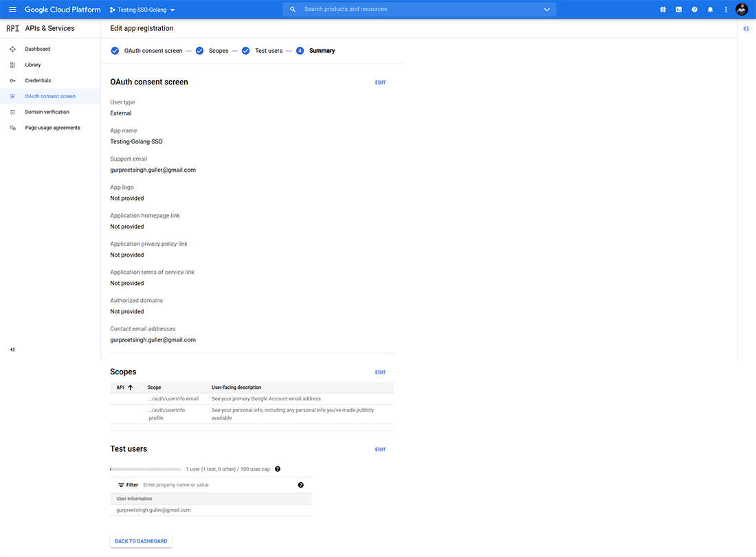
Task: Click the Filter icon in Test users
Action: [121, 485]
